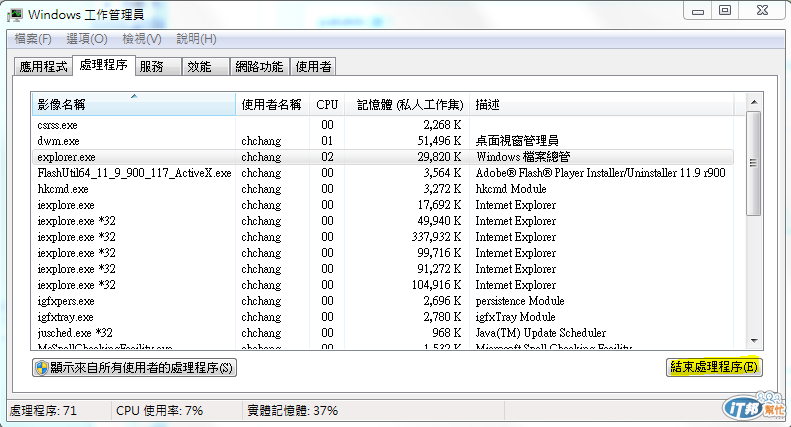Click the vertical scrollbar thumb

click(754, 163)
